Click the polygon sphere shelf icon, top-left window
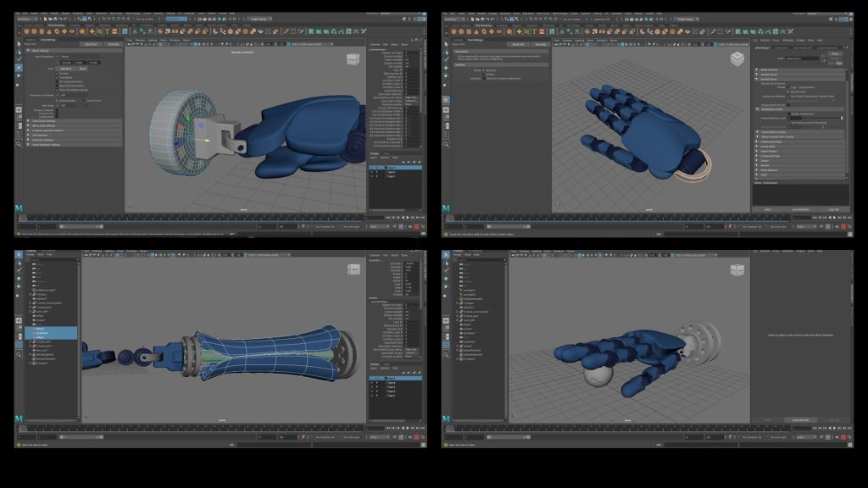Screen dimensions: 868x488 (x=27, y=31)
